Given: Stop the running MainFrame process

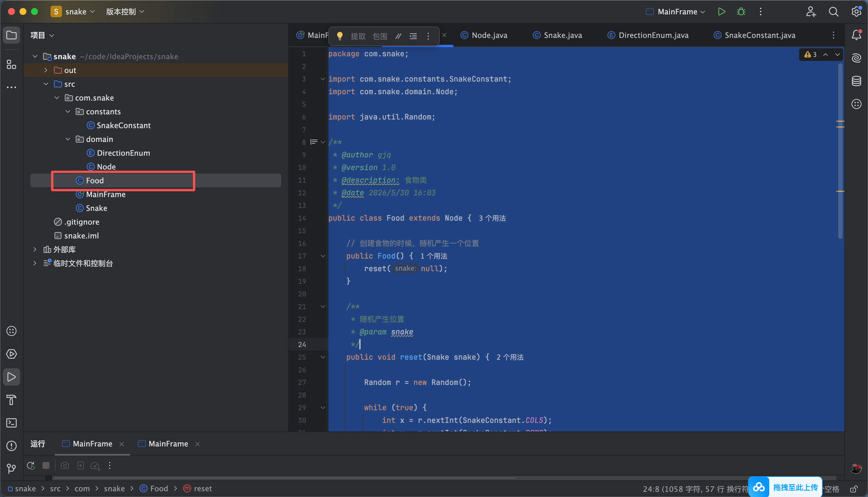Looking at the screenshot, I should coord(46,466).
